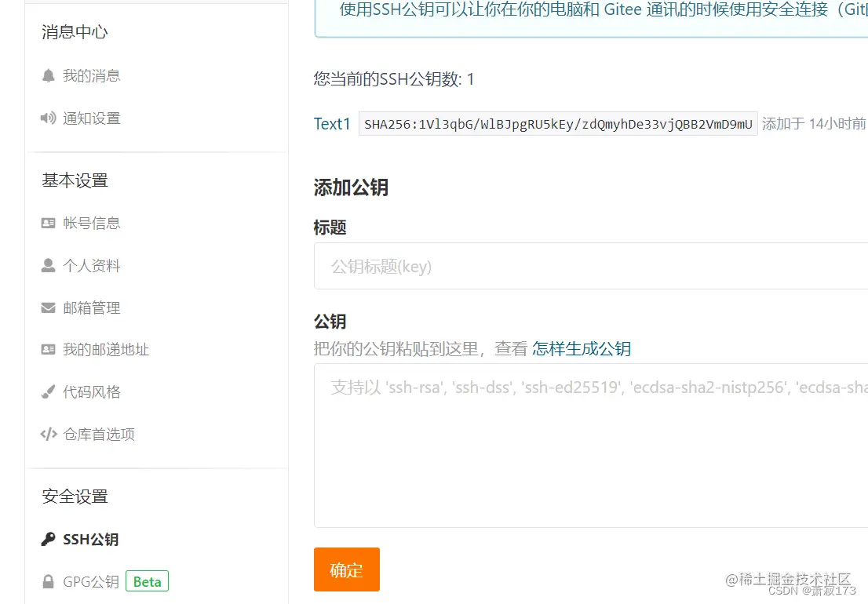Click the bell icon beside 我的消息
This screenshot has width=868, height=604.
[48, 76]
